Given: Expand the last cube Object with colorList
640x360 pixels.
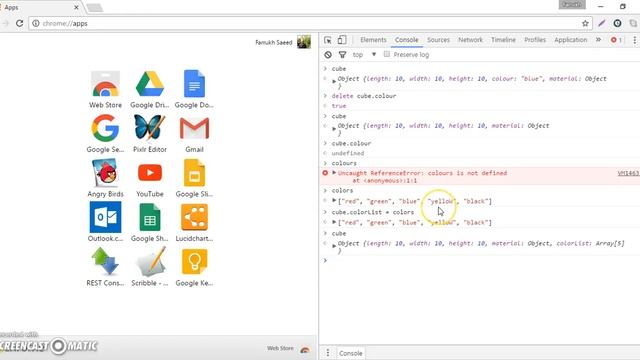Looking at the screenshot, I should (334, 246).
